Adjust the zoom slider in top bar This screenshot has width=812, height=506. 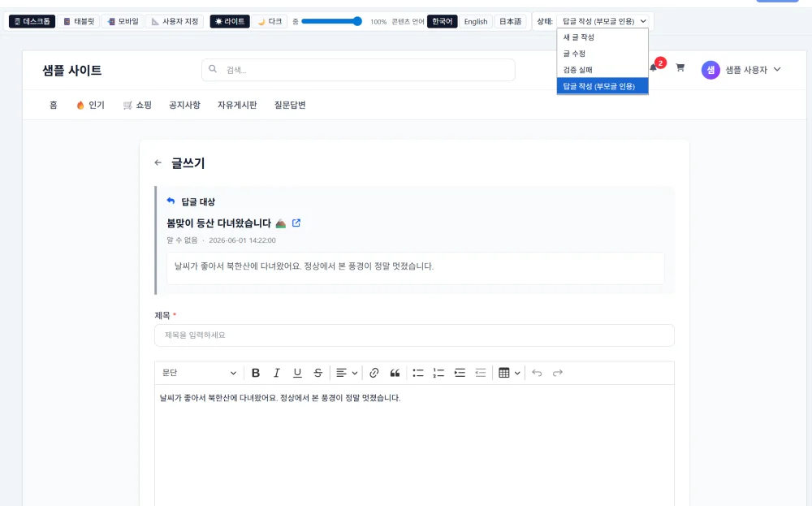point(331,21)
